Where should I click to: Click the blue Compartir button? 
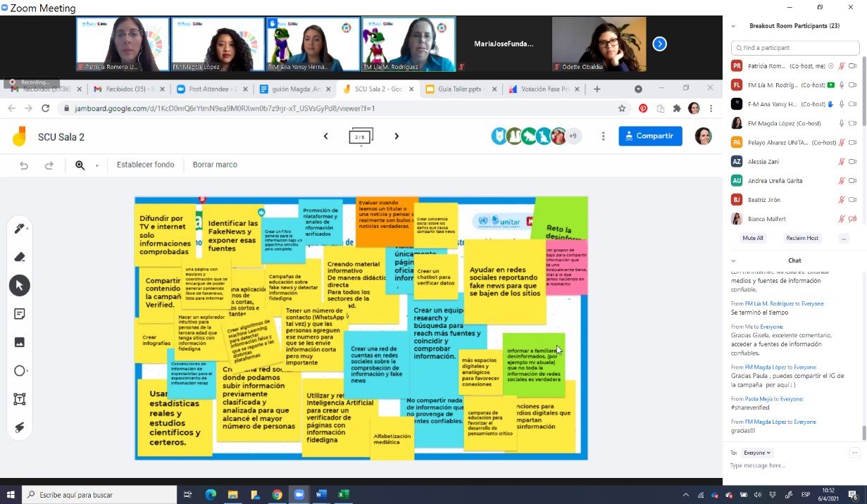point(650,136)
